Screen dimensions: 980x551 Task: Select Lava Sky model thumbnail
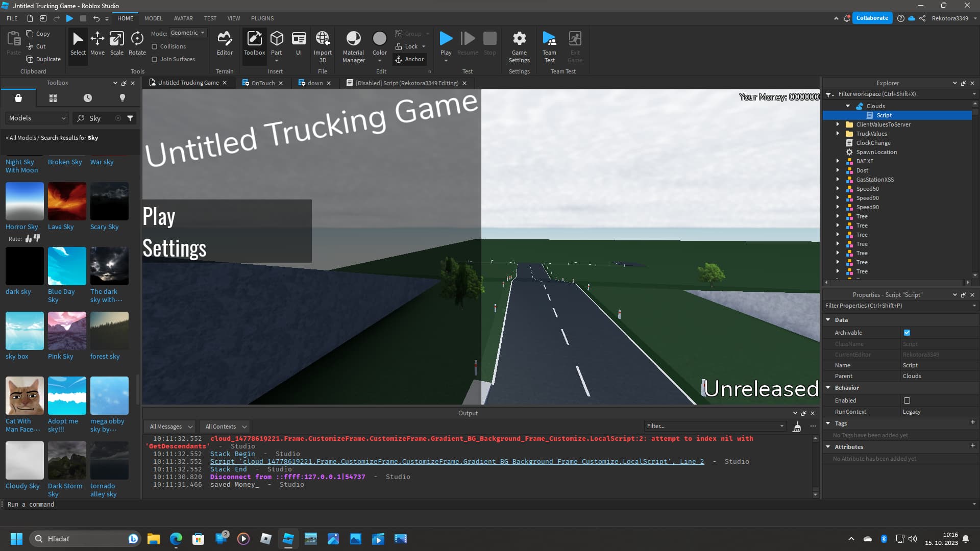click(67, 202)
